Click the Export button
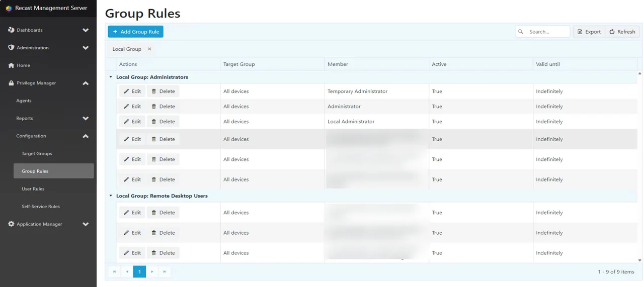 [589, 32]
